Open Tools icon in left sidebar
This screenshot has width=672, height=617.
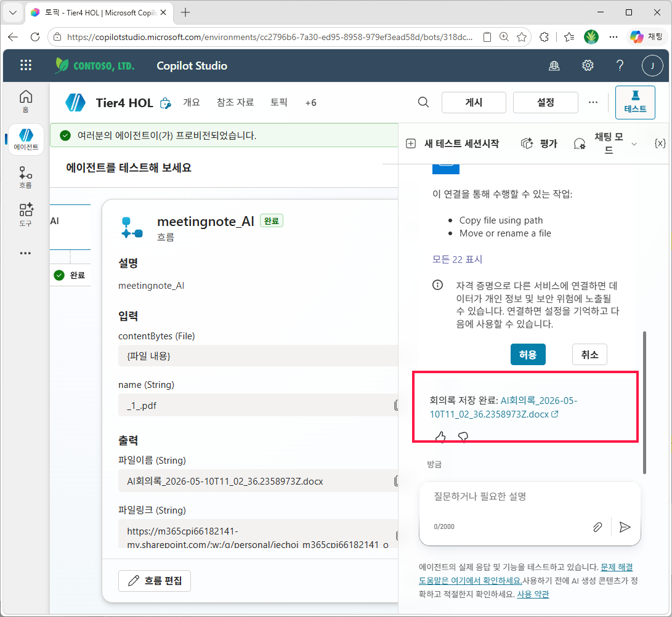pos(26,215)
